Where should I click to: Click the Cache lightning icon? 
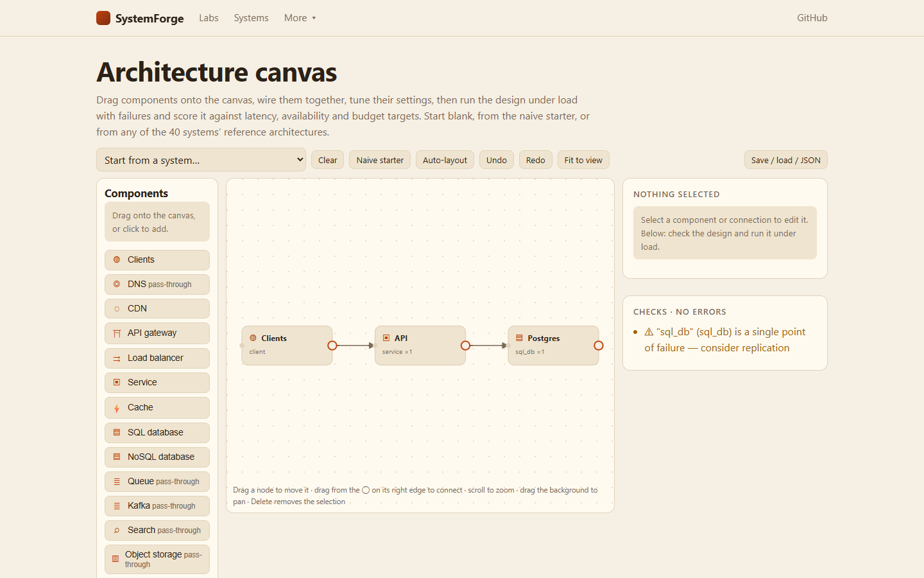point(117,408)
